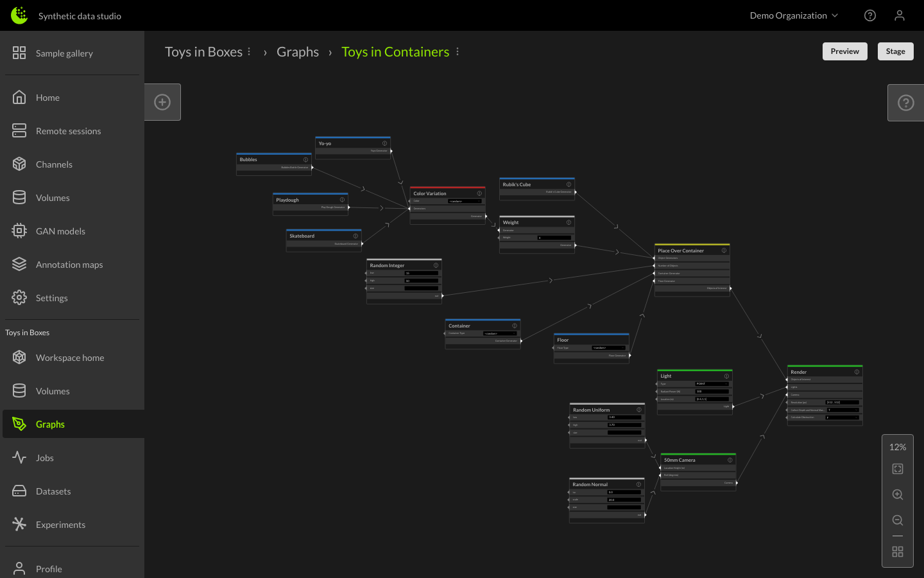Screen dimensions: 924x578
Task: Click the auto-layout grid icon below zoom controls
Action: pos(897,551)
